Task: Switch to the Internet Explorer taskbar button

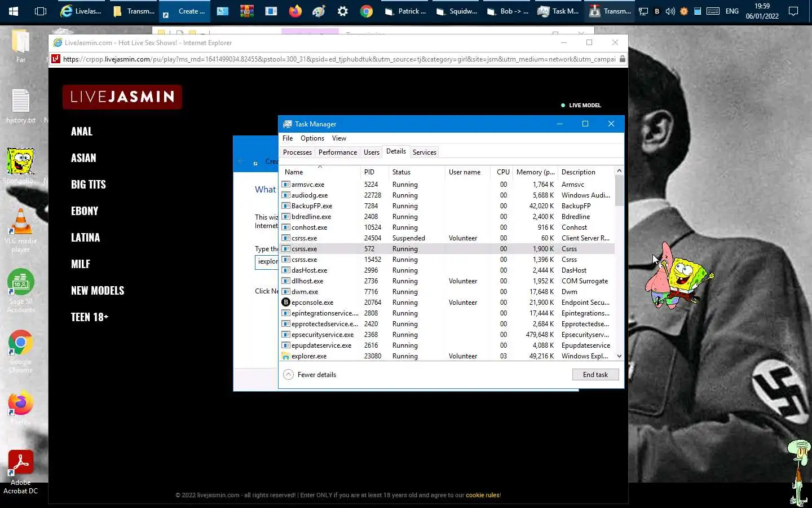Action: (x=81, y=11)
